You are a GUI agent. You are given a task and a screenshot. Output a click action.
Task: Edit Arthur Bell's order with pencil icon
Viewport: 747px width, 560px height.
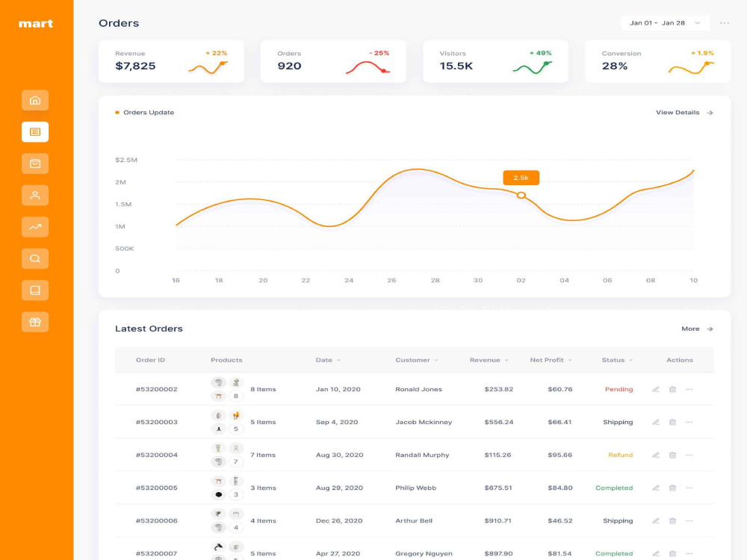[656, 520]
